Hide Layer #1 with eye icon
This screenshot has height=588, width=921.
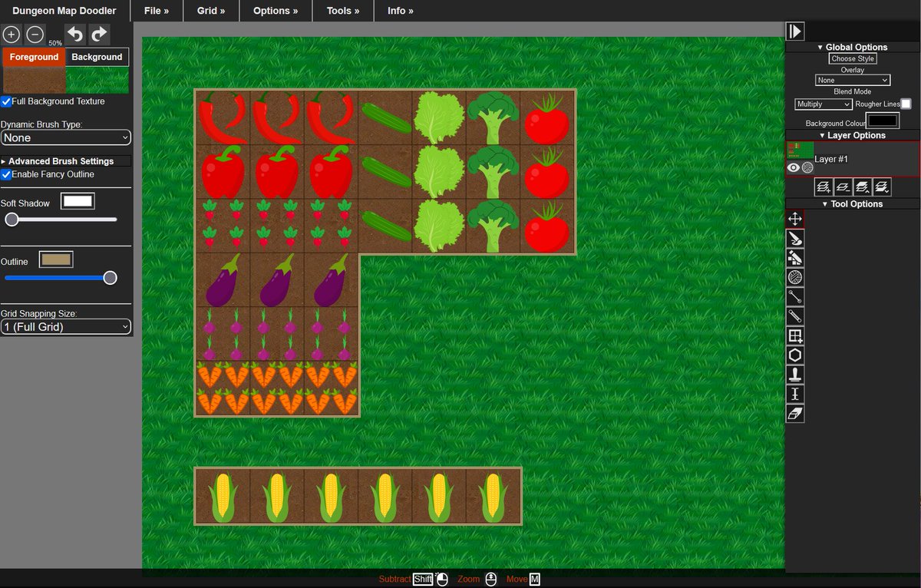tap(794, 167)
